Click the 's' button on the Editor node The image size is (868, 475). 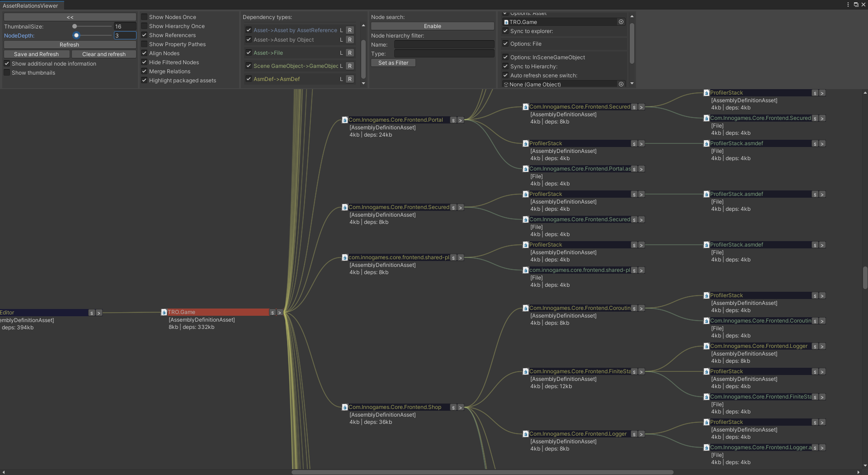click(92, 313)
